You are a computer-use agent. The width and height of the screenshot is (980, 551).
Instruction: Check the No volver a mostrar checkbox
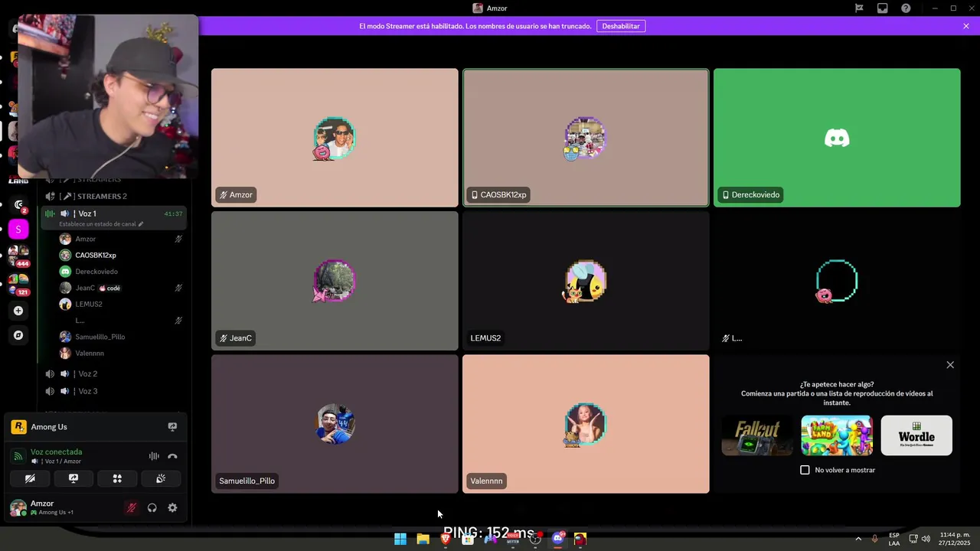[x=805, y=470]
